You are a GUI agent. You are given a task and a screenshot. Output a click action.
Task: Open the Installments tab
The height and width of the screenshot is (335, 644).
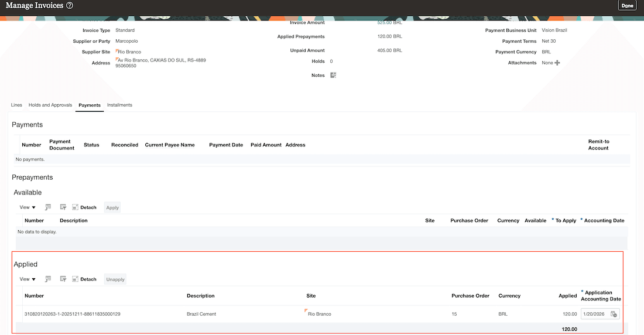(x=119, y=105)
